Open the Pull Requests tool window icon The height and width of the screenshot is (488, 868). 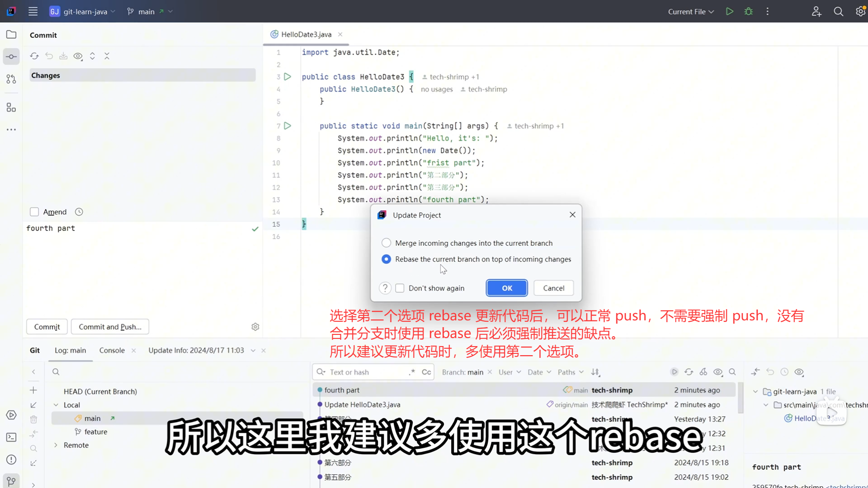click(x=11, y=79)
